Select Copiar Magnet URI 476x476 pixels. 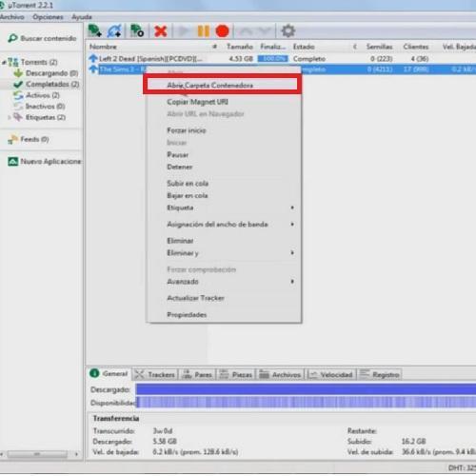224,102
